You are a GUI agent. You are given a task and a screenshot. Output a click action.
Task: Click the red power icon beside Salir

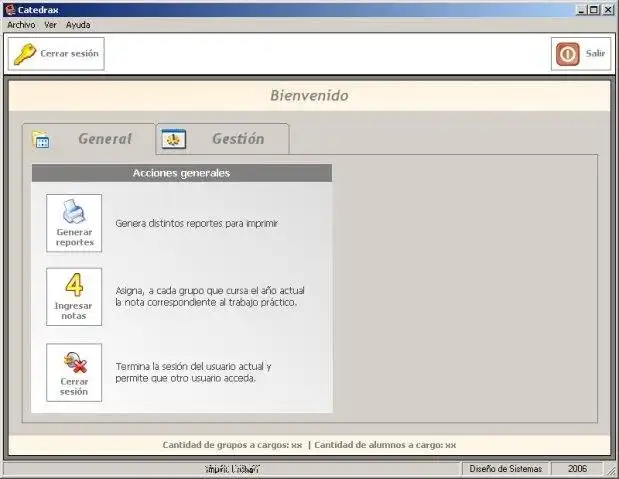point(568,54)
